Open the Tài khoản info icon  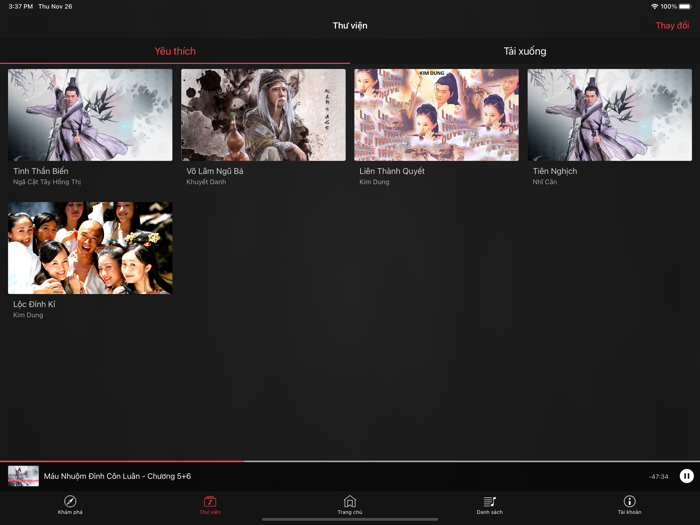[x=629, y=501]
